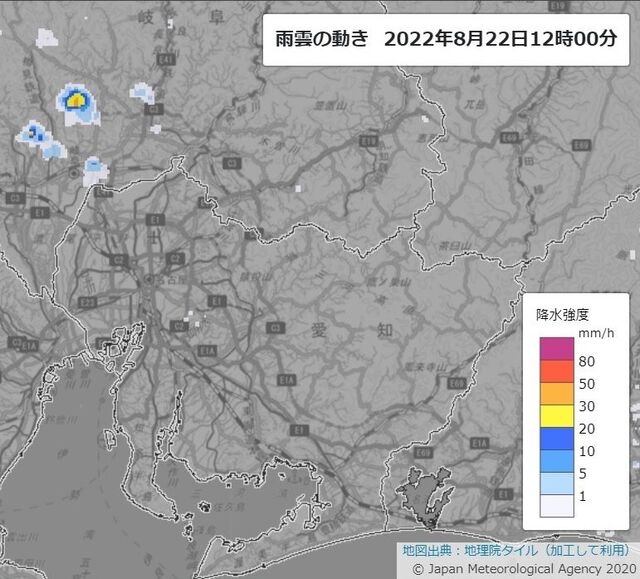Click the dark blue 10-20 mm/h legend swatch
The height and width of the screenshot is (579, 640).
556,438
